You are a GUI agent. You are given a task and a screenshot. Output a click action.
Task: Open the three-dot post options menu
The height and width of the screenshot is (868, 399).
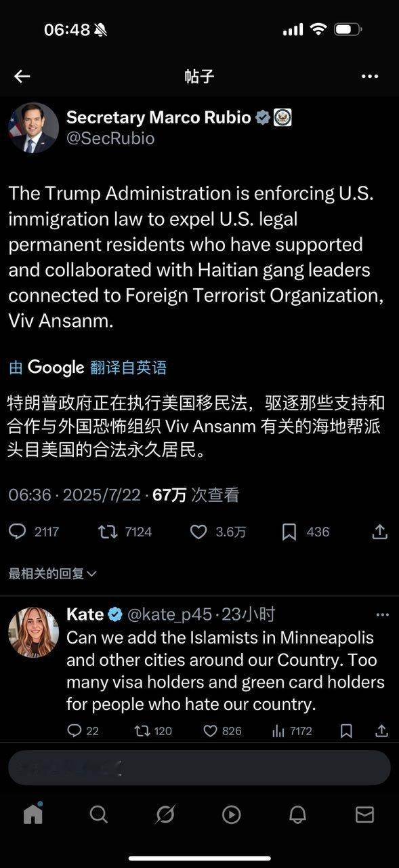pyautogui.click(x=370, y=76)
